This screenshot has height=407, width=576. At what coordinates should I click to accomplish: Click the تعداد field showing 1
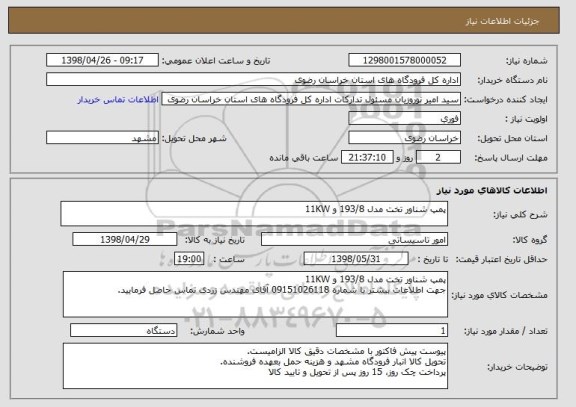(x=392, y=331)
